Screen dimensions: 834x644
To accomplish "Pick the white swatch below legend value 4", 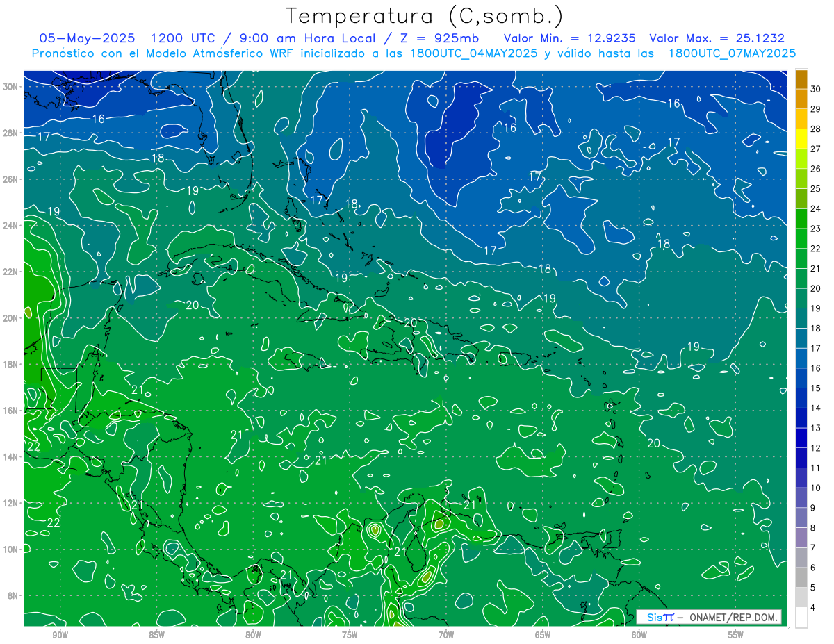I will coord(801,618).
